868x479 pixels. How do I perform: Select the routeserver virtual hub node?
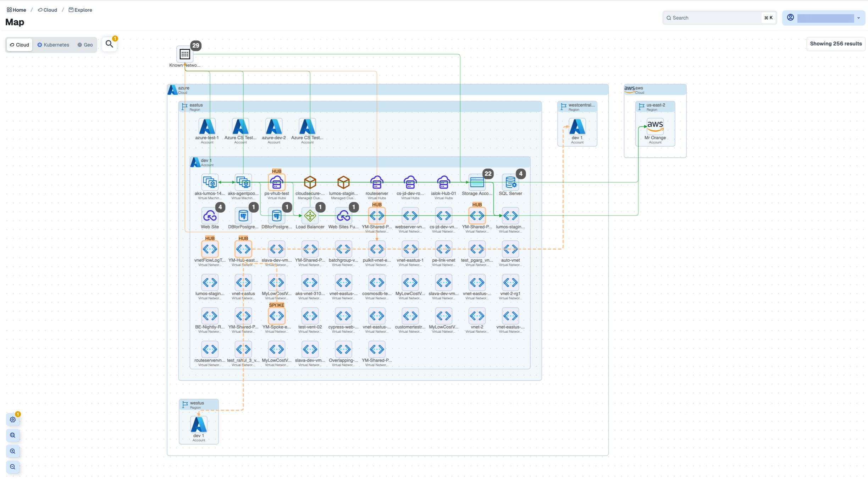click(377, 183)
